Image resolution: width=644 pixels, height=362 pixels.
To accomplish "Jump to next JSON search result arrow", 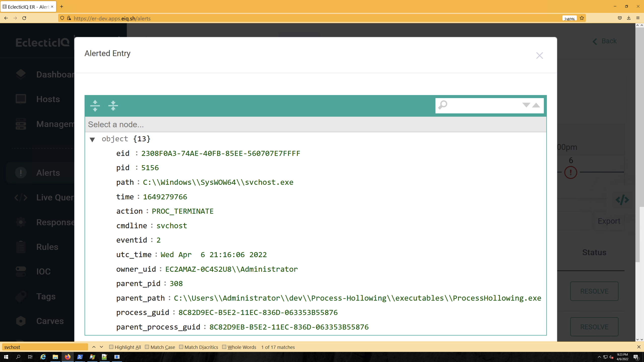I will coord(526,105).
